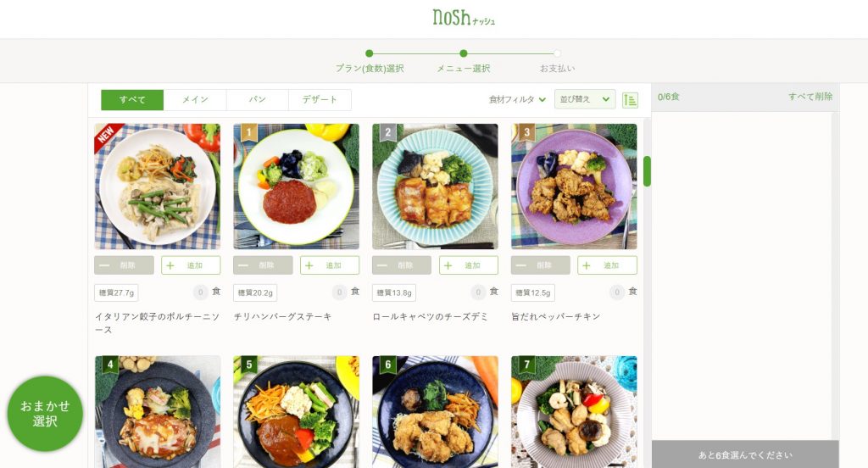Add イタリアン餃子のポルチーニソース with plus button

click(191, 265)
